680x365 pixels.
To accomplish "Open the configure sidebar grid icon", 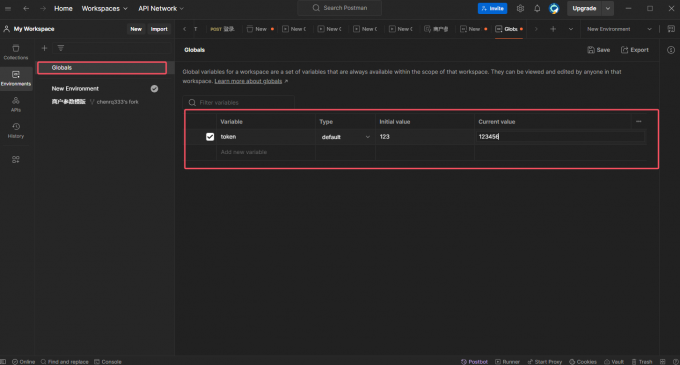I will [x=16, y=160].
